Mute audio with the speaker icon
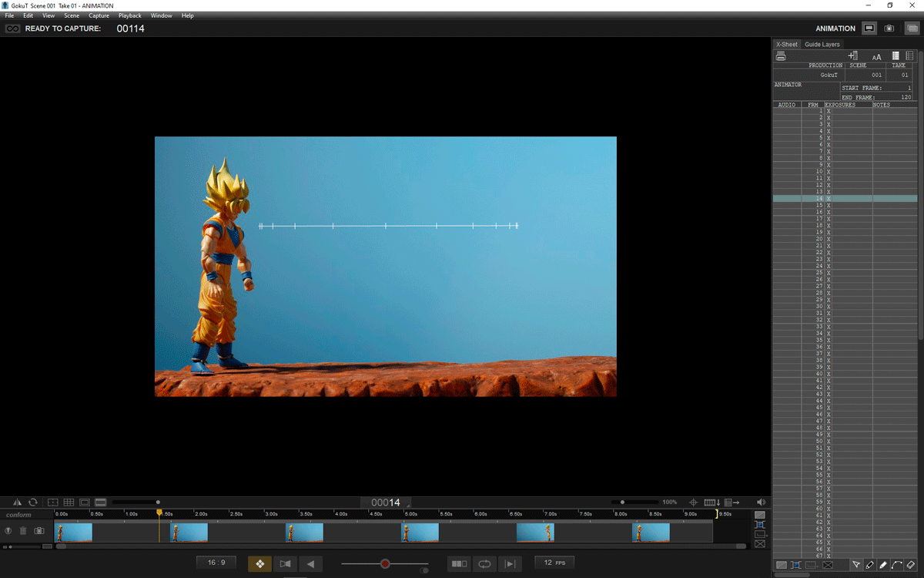Image resolution: width=924 pixels, height=578 pixels. (761, 502)
